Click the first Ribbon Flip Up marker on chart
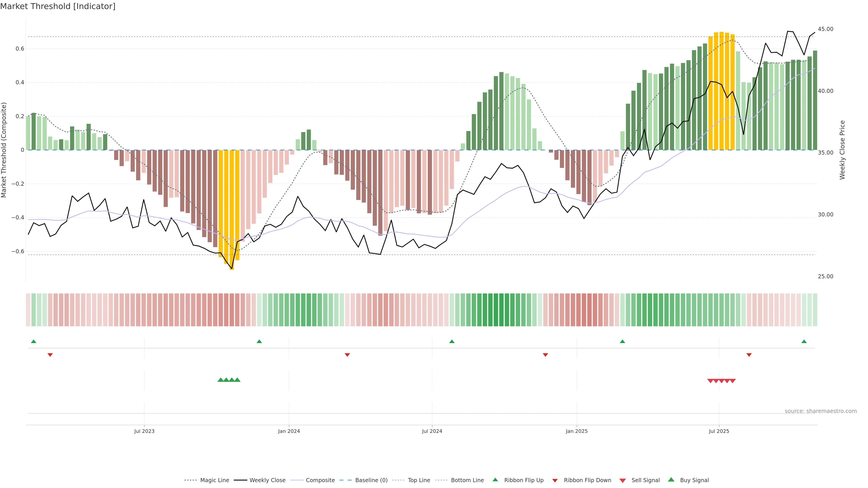 click(x=34, y=342)
